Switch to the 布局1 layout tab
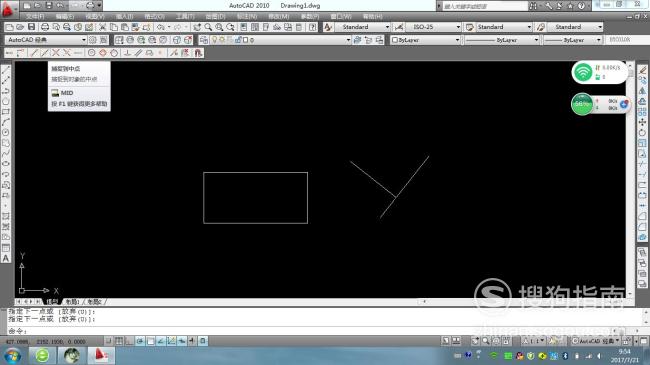Image resolution: width=650 pixels, height=365 pixels. pyautogui.click(x=73, y=302)
